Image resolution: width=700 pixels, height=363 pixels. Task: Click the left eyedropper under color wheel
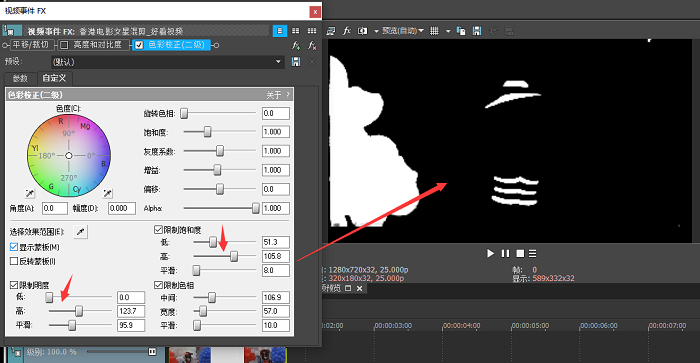pos(29,193)
